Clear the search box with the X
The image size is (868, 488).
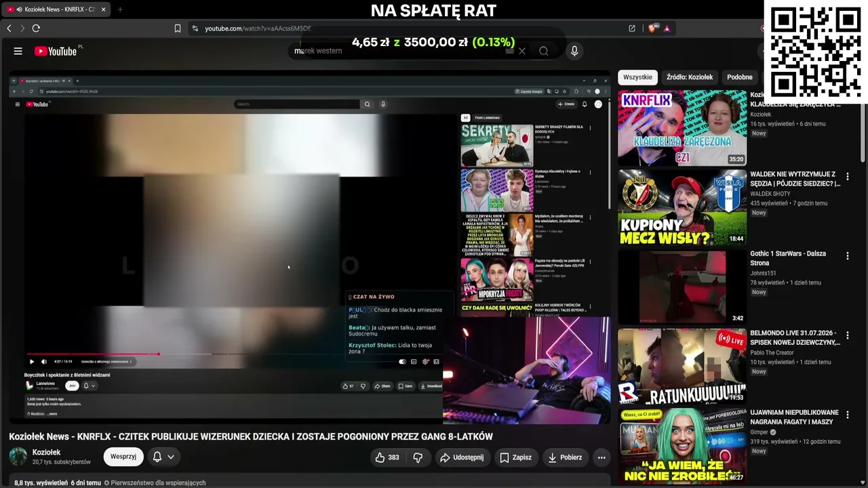[x=522, y=51]
